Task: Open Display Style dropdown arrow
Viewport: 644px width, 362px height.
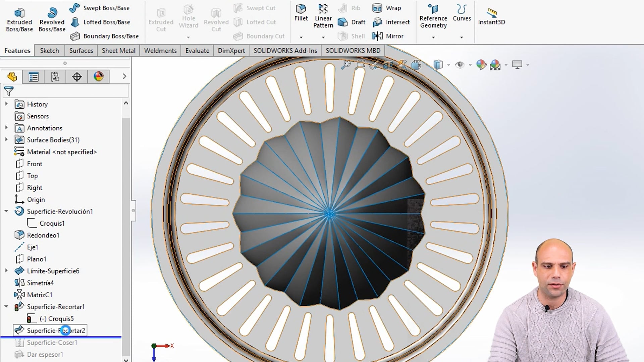Action: click(x=448, y=65)
